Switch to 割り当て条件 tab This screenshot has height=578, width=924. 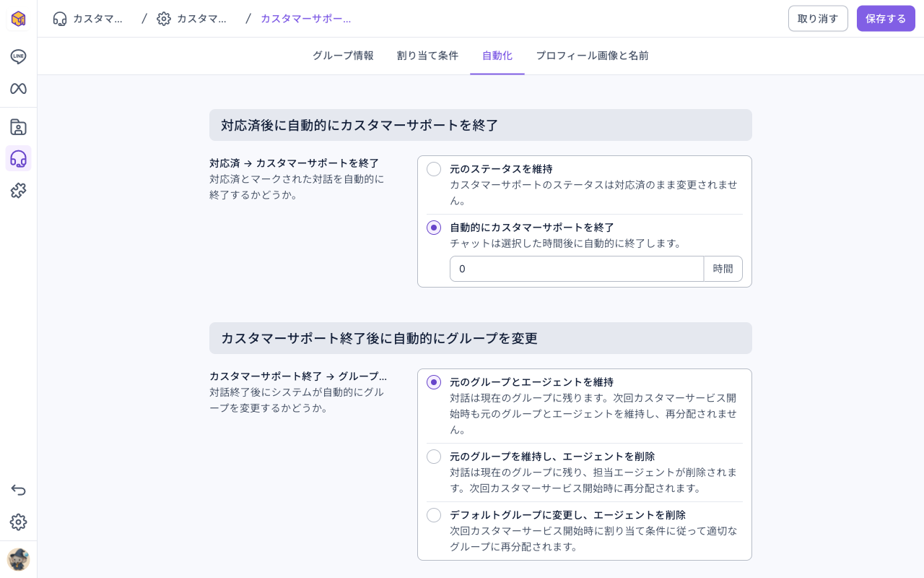(x=427, y=56)
